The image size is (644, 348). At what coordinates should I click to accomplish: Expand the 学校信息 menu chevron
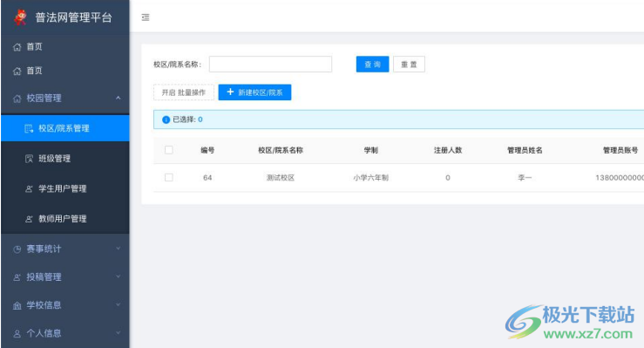click(119, 304)
